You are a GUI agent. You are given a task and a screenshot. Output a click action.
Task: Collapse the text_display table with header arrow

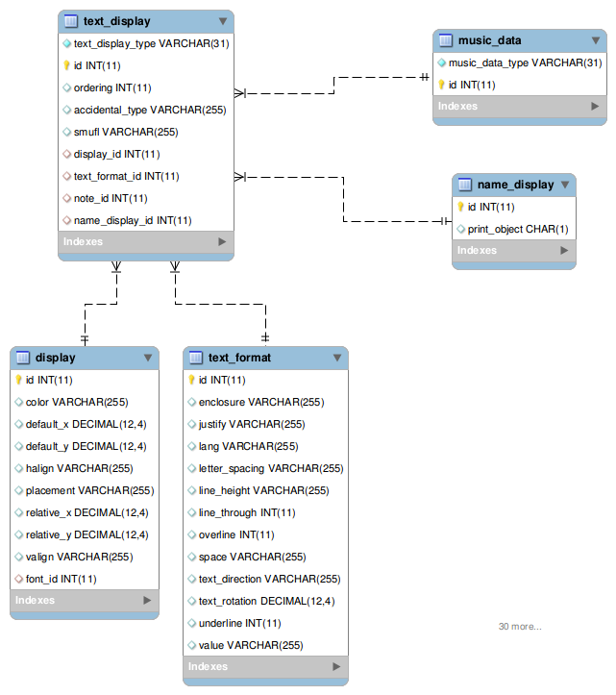[x=223, y=21]
